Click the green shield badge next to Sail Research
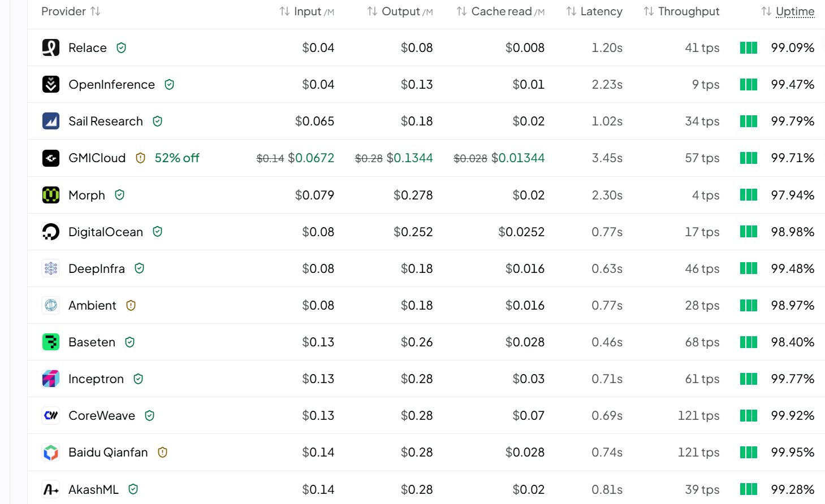This screenshot has width=825, height=504. coord(158,121)
